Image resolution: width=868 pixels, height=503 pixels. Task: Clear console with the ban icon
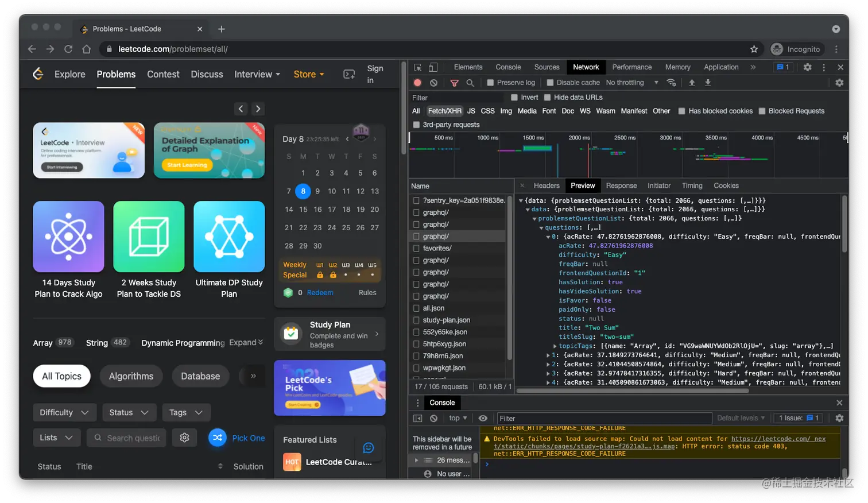coord(433,418)
